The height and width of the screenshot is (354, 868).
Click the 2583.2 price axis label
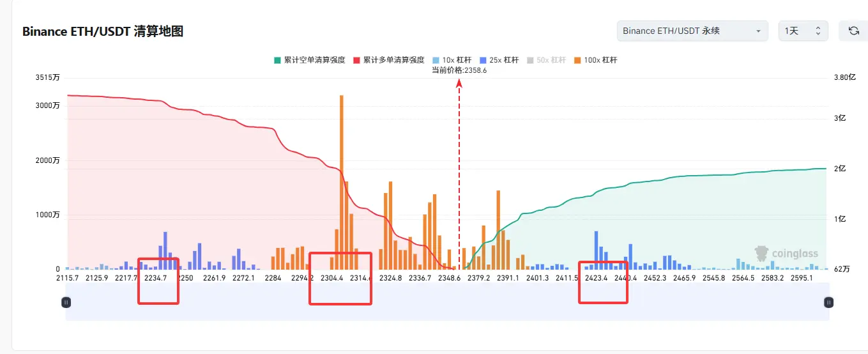(x=772, y=278)
